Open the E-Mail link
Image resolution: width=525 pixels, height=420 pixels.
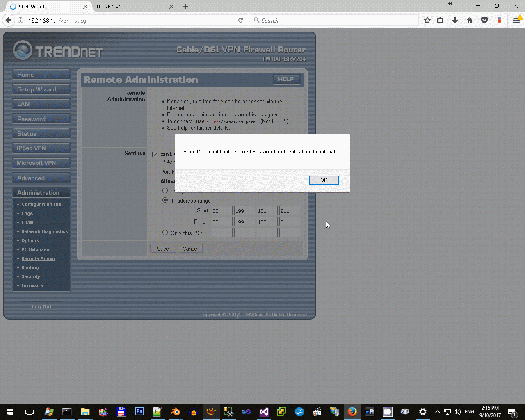tap(28, 222)
